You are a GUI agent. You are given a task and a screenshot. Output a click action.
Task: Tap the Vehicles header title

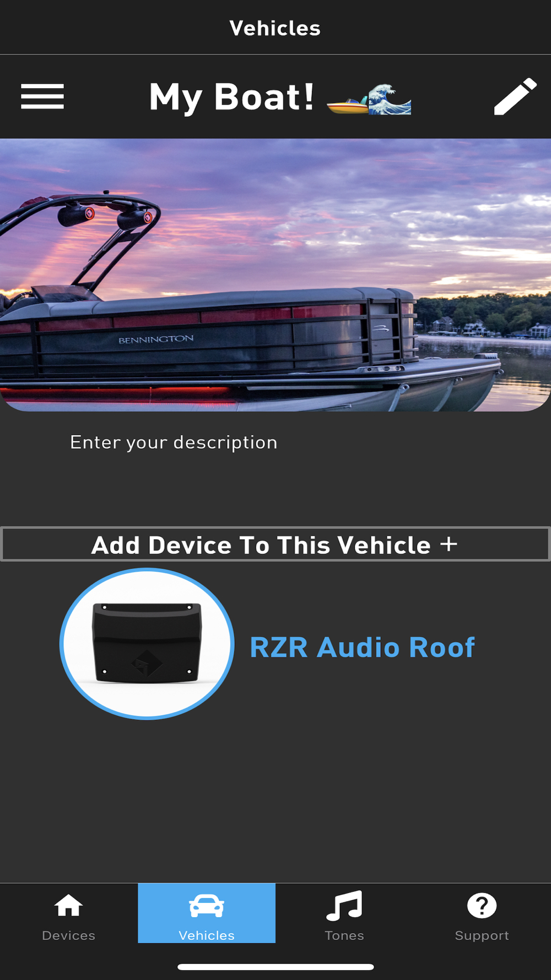[x=275, y=28]
